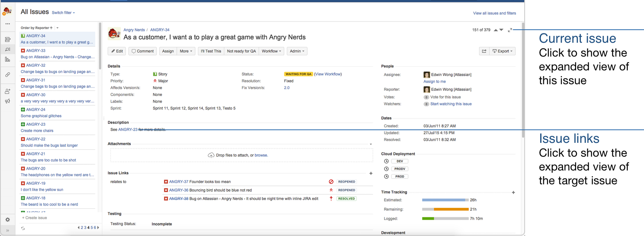Expand the Workflow dropdown
Viewport: 644px width, 236px height.
(x=271, y=51)
